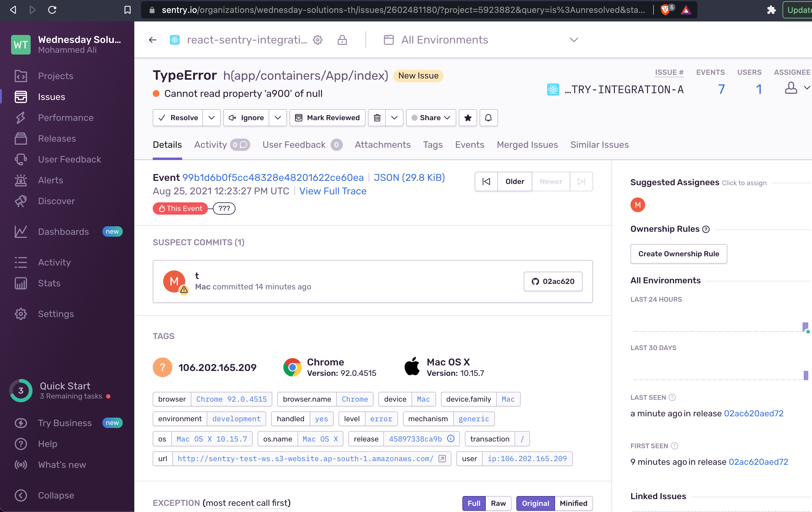Viewport: 812px width, 512px height.
Task: Click the back arrow beside project name
Action: pos(153,40)
